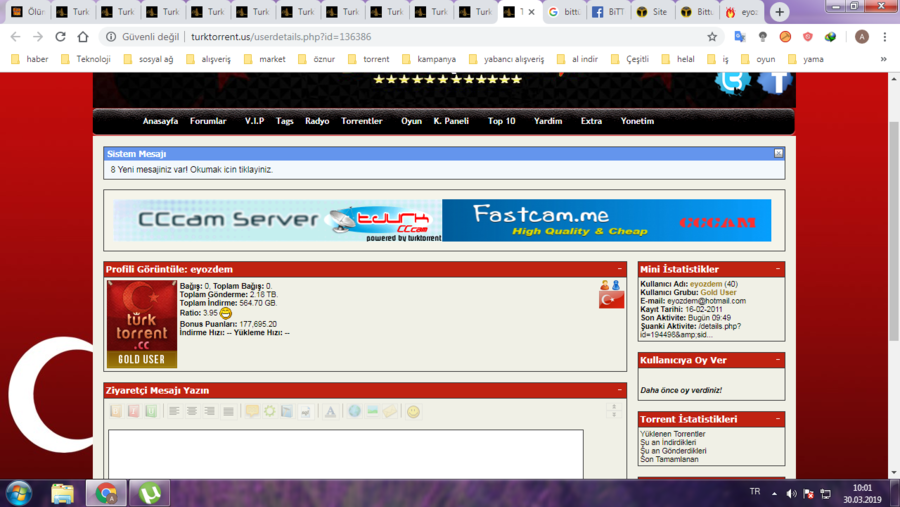Center-align the message text
This screenshot has width=900, height=507.
pyautogui.click(x=192, y=411)
